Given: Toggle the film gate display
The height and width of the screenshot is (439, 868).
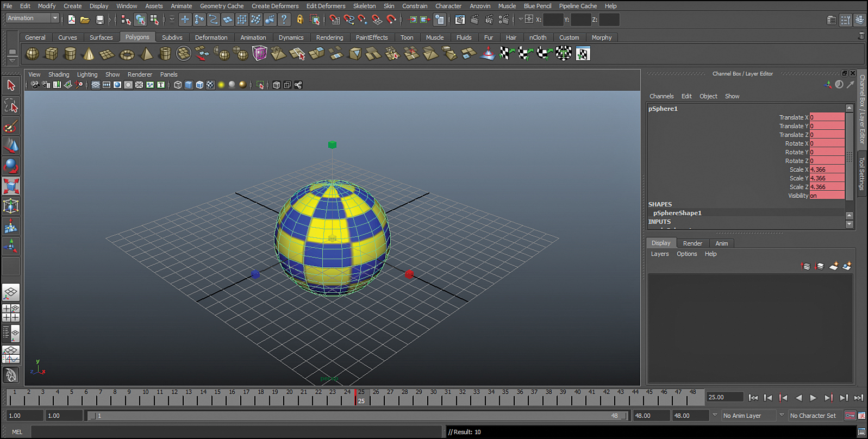Looking at the screenshot, I should click(107, 85).
